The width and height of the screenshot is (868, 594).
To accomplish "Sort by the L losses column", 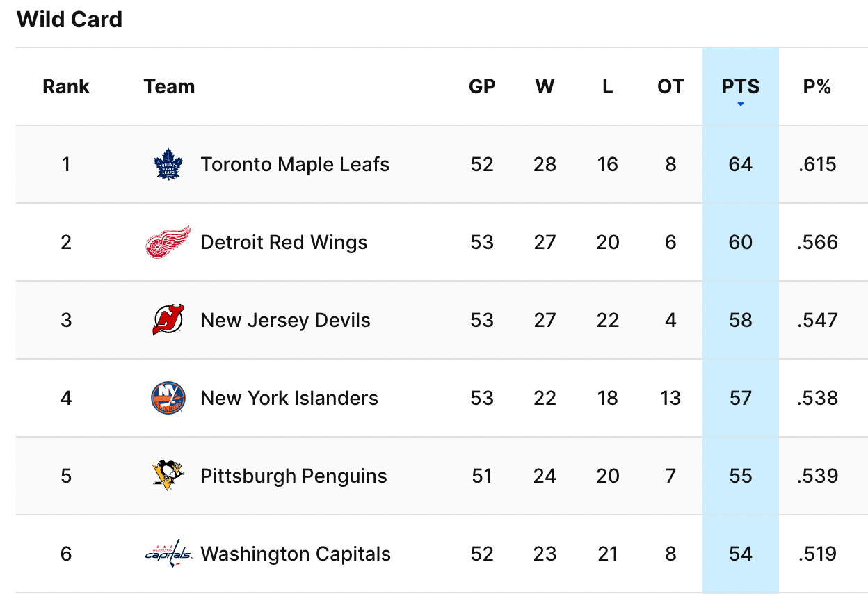I will (607, 87).
